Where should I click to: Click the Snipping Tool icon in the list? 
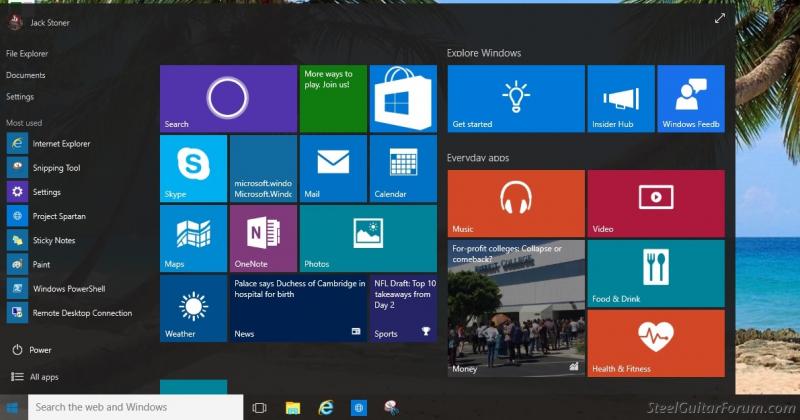pyautogui.click(x=17, y=167)
